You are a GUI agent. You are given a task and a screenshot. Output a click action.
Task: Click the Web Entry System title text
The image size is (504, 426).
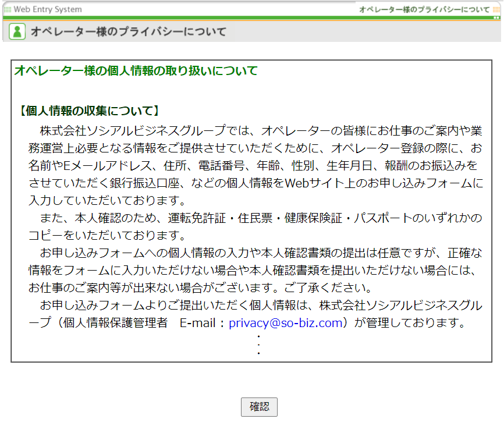pyautogui.click(x=48, y=9)
